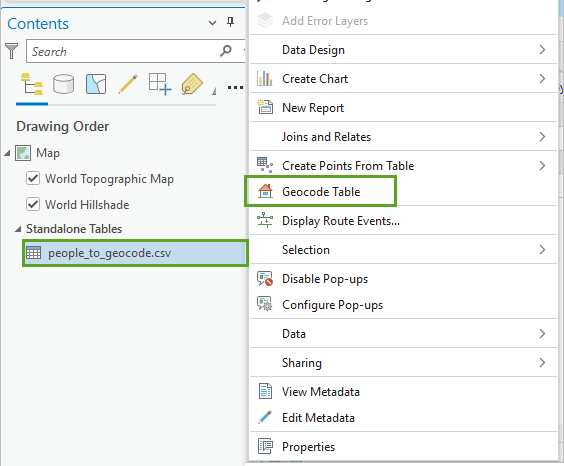Collapse the Map tree node
Viewport: 564px width, 466px height.
(7, 154)
